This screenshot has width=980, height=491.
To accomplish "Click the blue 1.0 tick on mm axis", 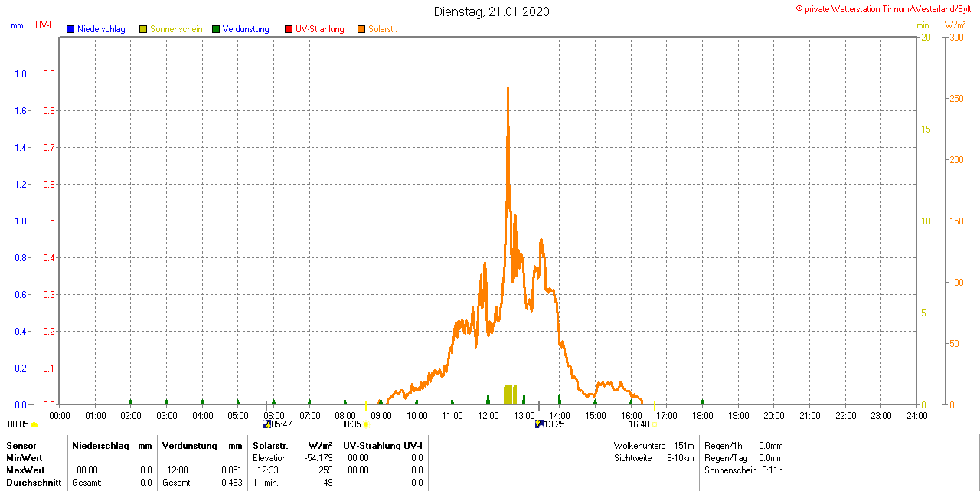I will 21,221.
